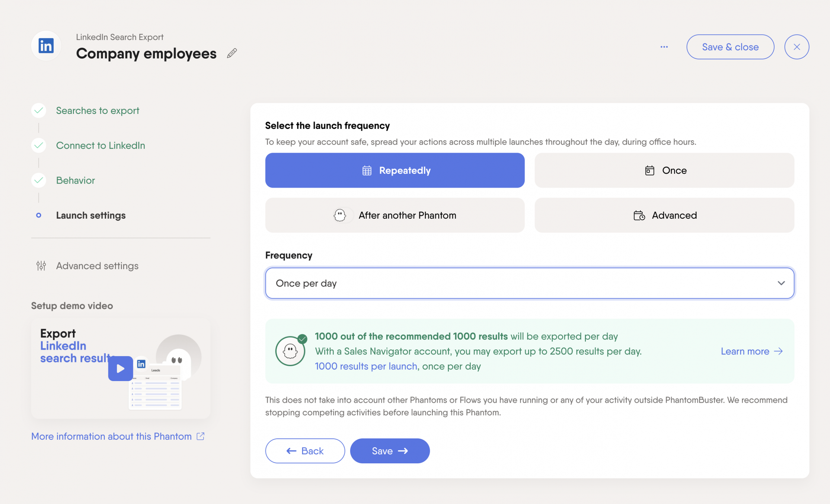Open the Frequency dropdown showing Once per day
The height and width of the screenshot is (504, 830).
click(x=530, y=283)
